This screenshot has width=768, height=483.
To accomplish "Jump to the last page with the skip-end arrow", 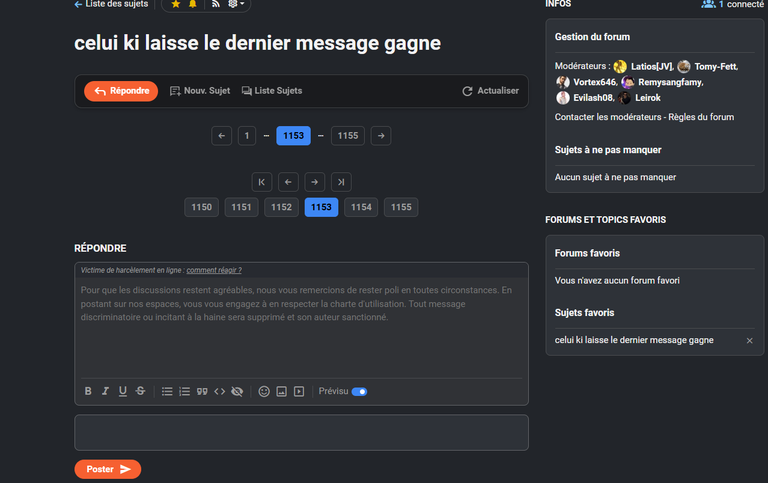I will click(x=341, y=182).
